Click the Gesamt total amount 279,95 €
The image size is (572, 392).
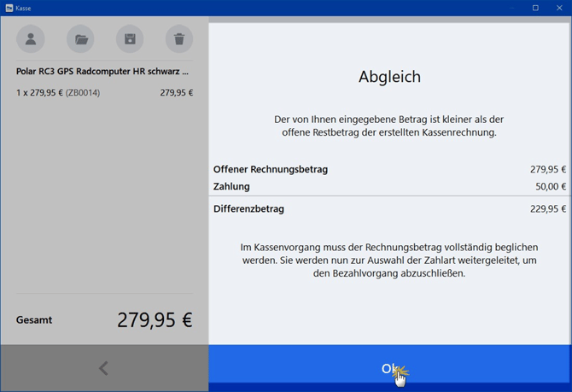(155, 320)
